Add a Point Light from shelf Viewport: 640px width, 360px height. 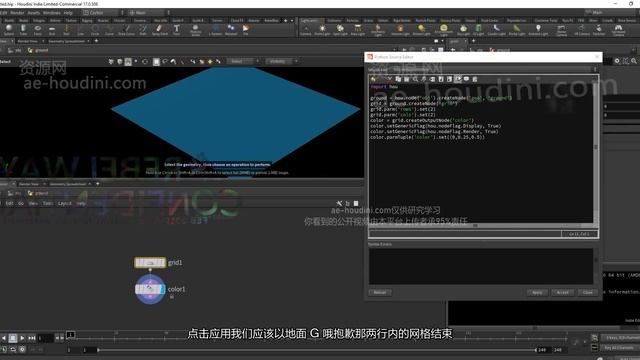click(322, 30)
